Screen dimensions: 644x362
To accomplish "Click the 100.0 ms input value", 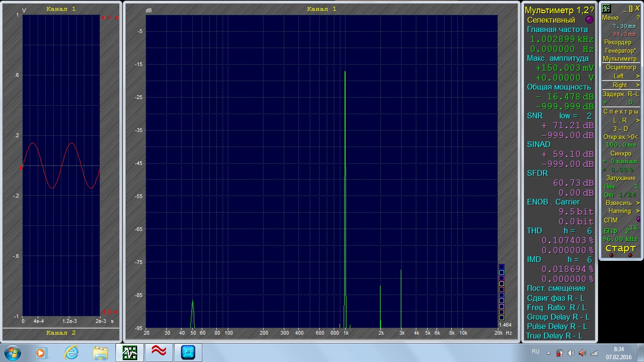I will coord(620,145).
